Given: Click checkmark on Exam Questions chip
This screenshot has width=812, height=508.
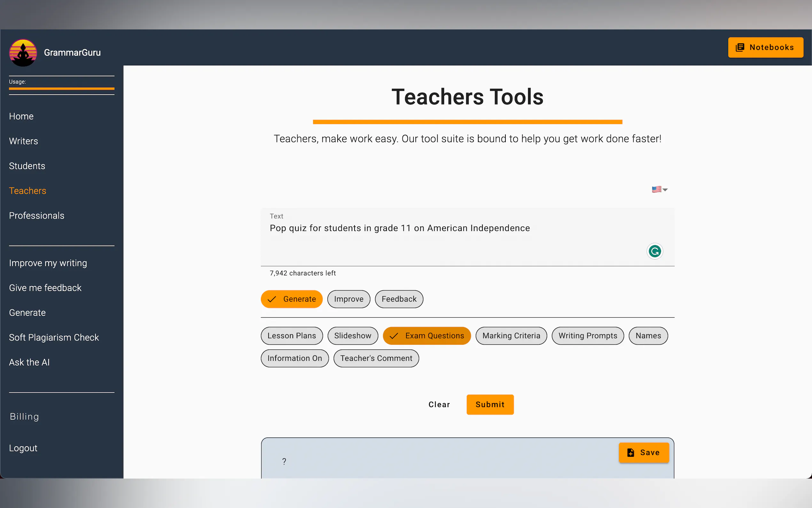Looking at the screenshot, I should click(394, 336).
